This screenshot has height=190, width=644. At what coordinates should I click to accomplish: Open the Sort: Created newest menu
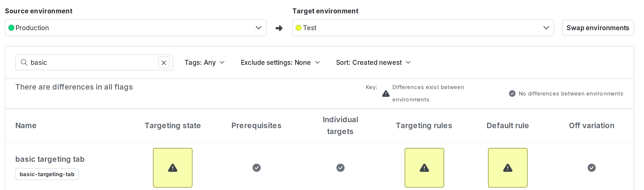tap(373, 63)
